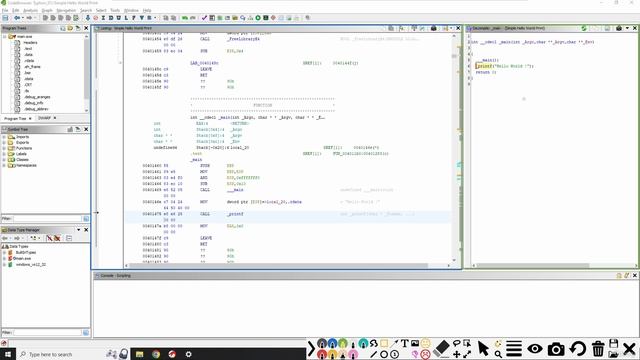The height and width of the screenshot is (360, 640).
Task: Open the Tools menu
Action: tap(115, 10)
